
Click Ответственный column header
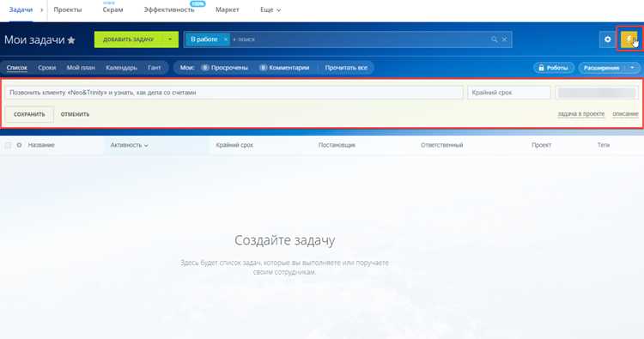click(x=441, y=145)
